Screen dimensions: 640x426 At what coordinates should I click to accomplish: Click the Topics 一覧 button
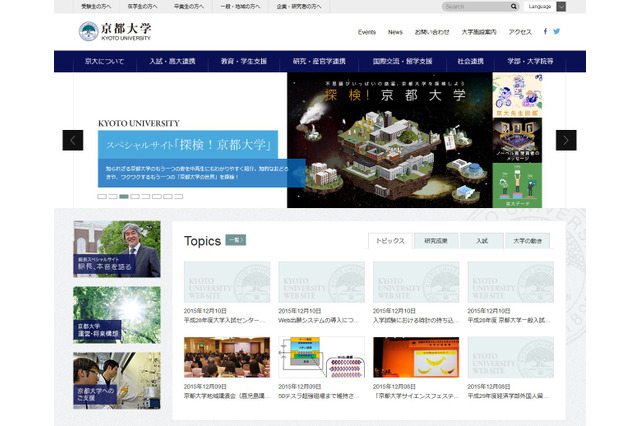coord(236,240)
